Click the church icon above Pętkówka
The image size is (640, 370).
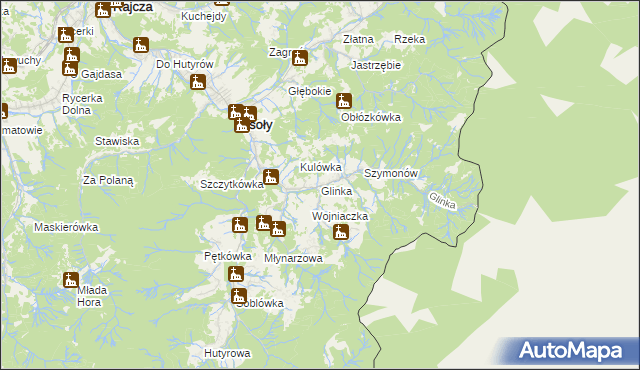[240, 225]
